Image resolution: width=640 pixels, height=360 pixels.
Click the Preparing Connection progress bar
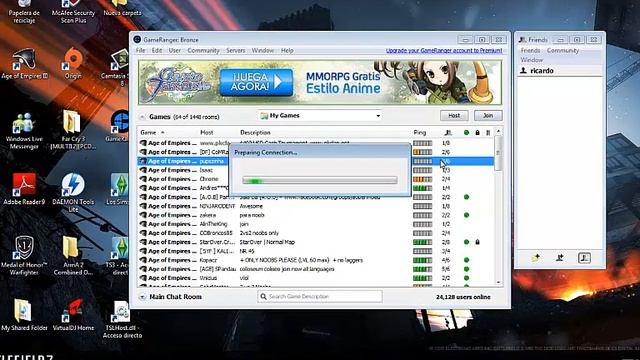(x=320, y=180)
